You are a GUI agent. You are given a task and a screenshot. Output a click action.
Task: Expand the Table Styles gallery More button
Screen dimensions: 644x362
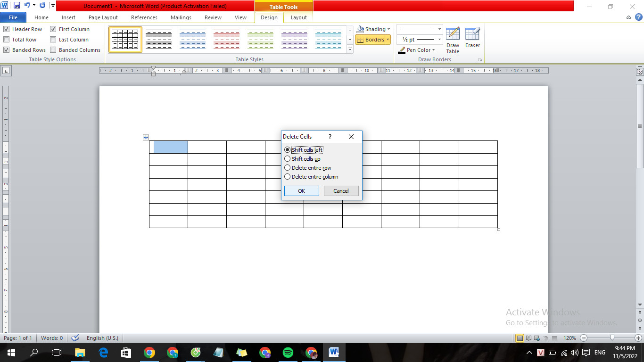coord(350,49)
